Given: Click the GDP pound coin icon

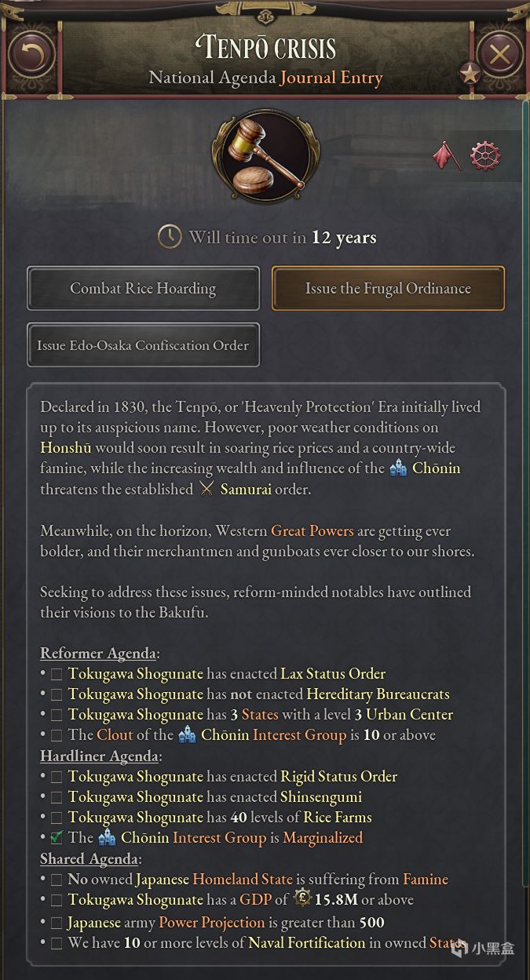Looking at the screenshot, I should point(303,900).
